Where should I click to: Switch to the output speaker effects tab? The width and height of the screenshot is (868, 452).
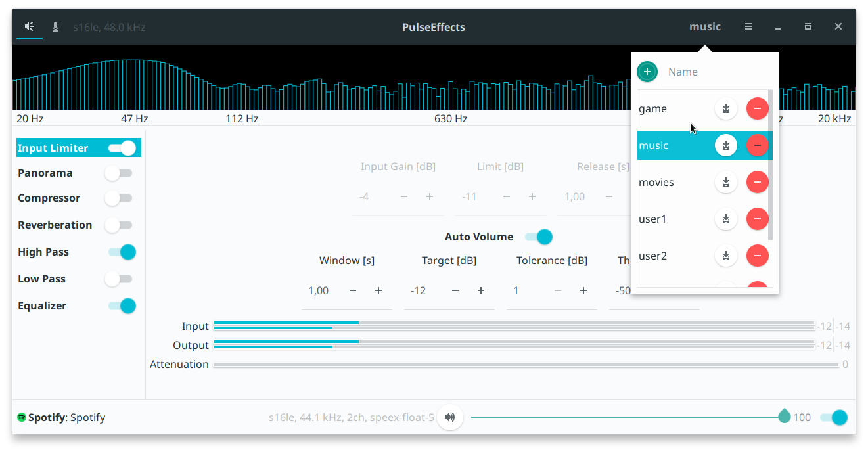pos(30,27)
